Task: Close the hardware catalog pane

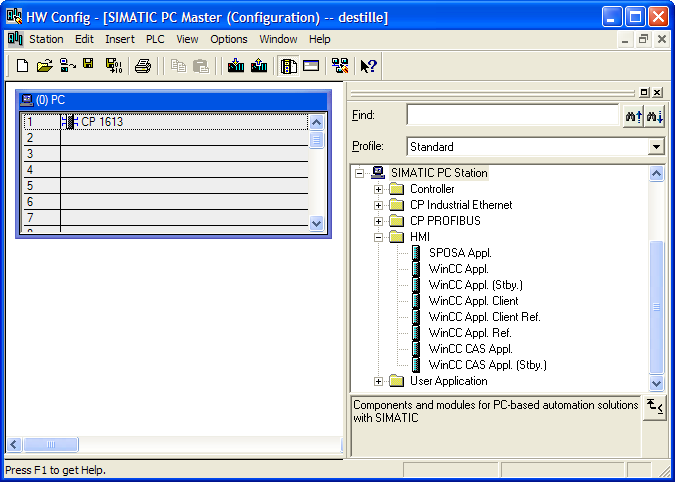Action: click(x=657, y=92)
